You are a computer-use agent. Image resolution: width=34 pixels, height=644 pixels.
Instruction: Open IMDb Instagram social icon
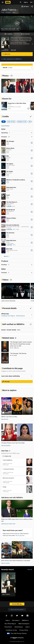[12, 615]
